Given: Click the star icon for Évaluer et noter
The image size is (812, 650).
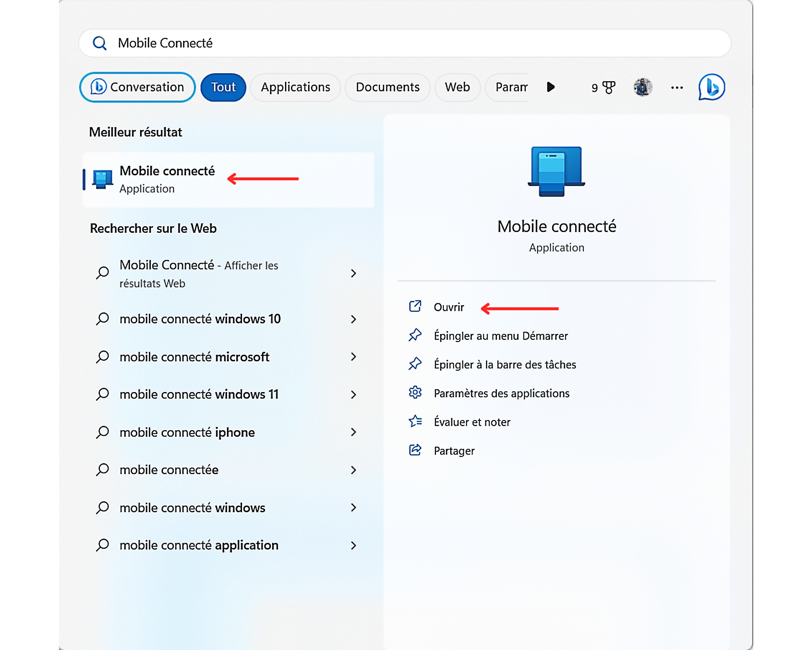Looking at the screenshot, I should click(415, 421).
